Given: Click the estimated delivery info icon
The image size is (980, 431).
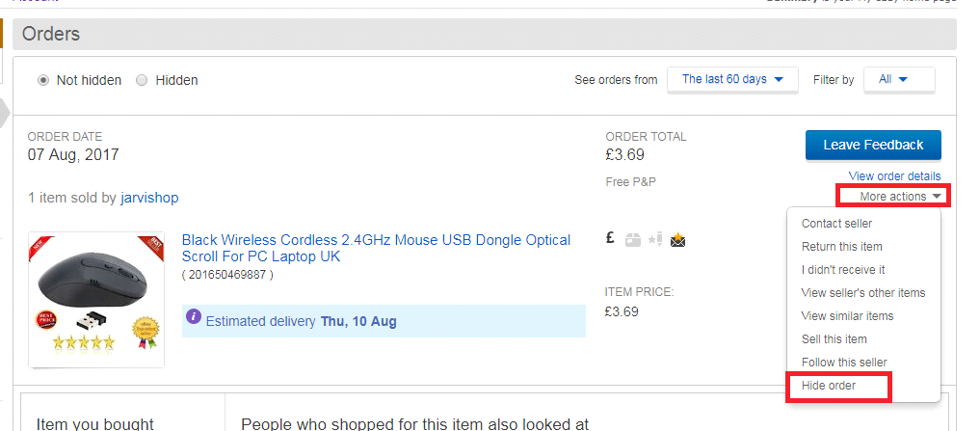Looking at the screenshot, I should point(194,316).
